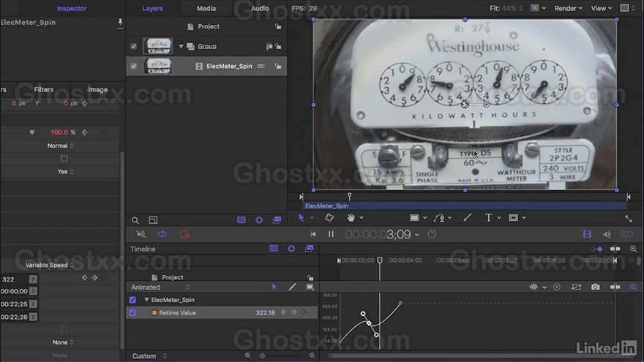Image resolution: width=644 pixels, height=362 pixels.
Task: Show masks in the Timeline header
Action: (274, 249)
